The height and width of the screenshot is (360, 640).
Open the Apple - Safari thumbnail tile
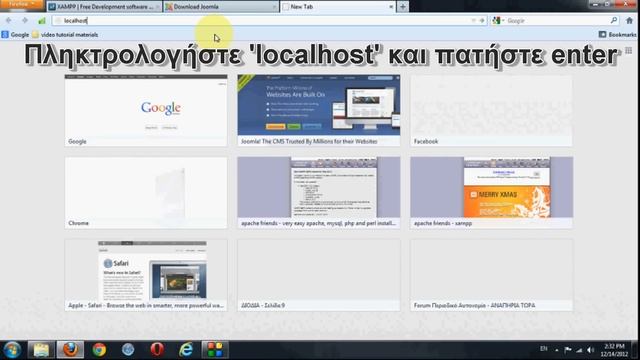[x=146, y=275]
